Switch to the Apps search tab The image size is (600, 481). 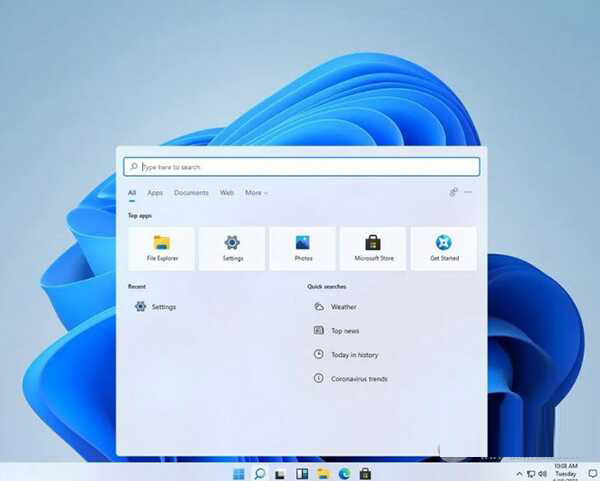click(x=155, y=193)
